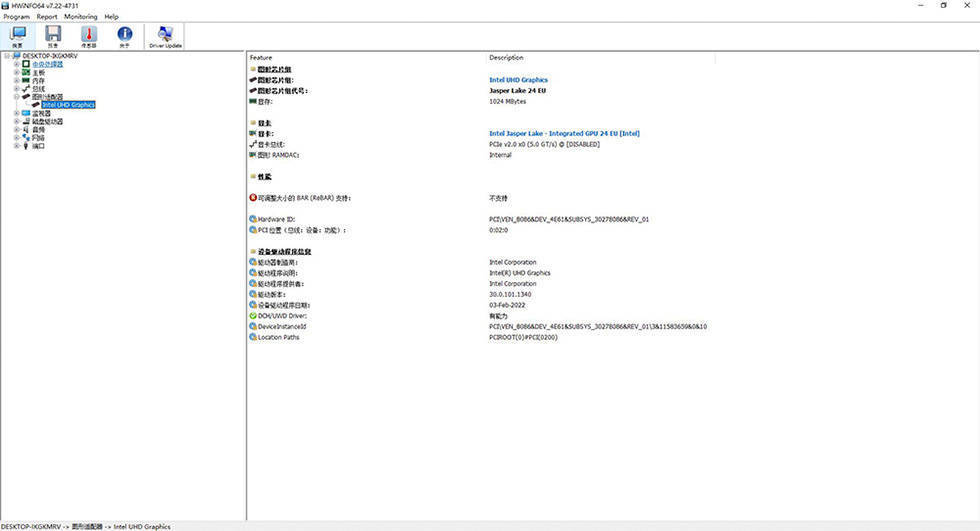The height and width of the screenshot is (531, 980).
Task: Click the 1024 MBytes value
Action: tap(508, 101)
